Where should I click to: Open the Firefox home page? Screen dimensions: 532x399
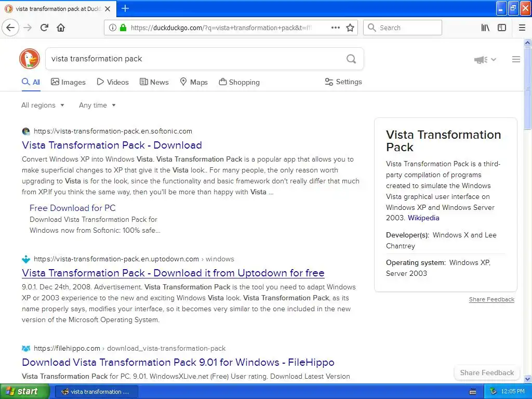coord(61,28)
